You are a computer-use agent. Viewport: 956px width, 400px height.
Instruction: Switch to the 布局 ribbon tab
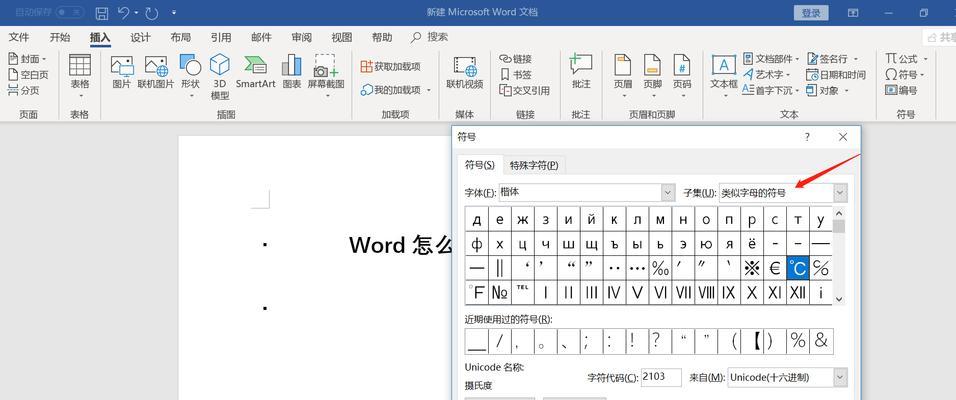[x=180, y=37]
